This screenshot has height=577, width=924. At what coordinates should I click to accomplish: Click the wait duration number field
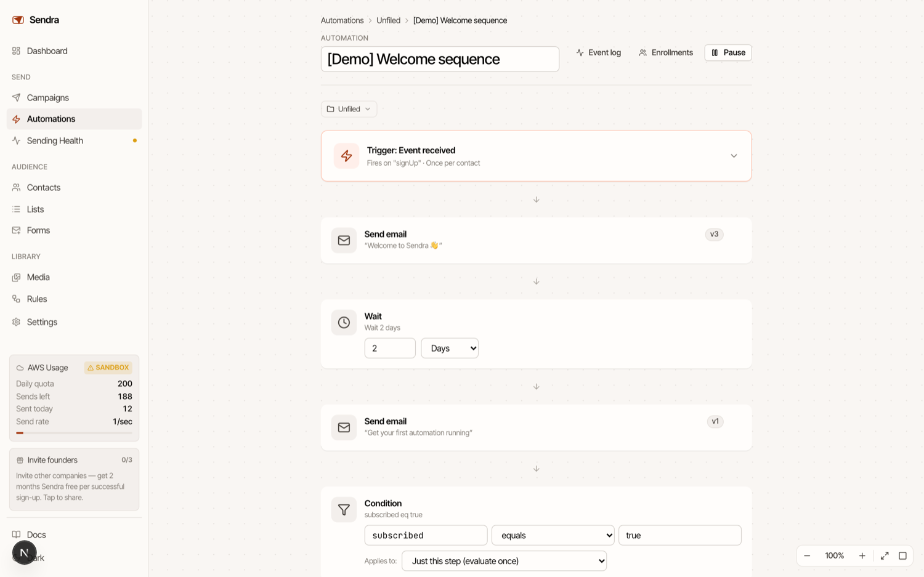coord(390,348)
